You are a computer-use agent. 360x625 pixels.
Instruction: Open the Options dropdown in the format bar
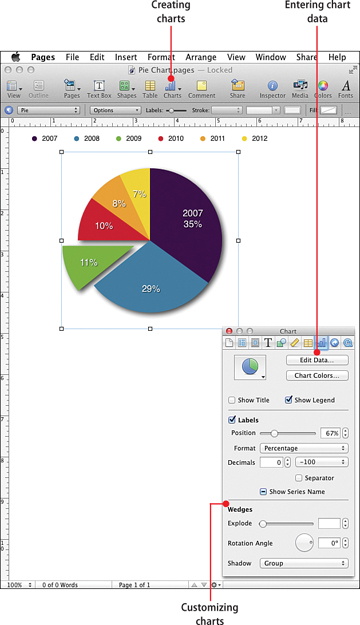tap(115, 110)
